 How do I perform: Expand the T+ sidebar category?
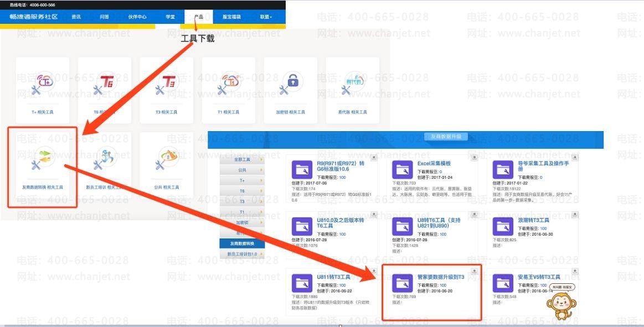242,180
